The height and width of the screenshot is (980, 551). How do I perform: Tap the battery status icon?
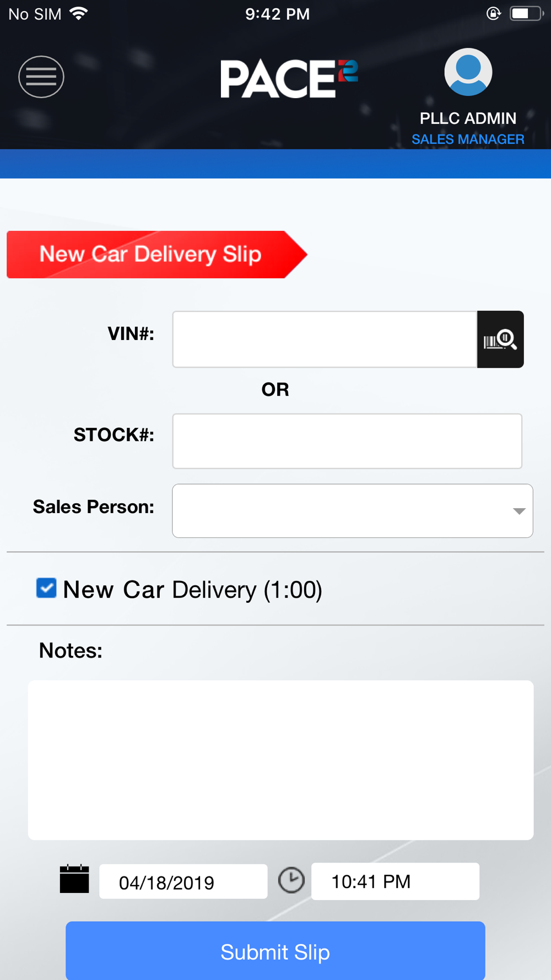pyautogui.click(x=526, y=13)
